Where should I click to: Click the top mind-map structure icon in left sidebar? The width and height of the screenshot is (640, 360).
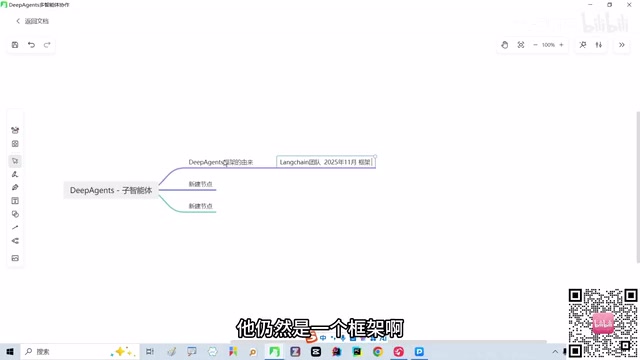pyautogui.click(x=15, y=130)
